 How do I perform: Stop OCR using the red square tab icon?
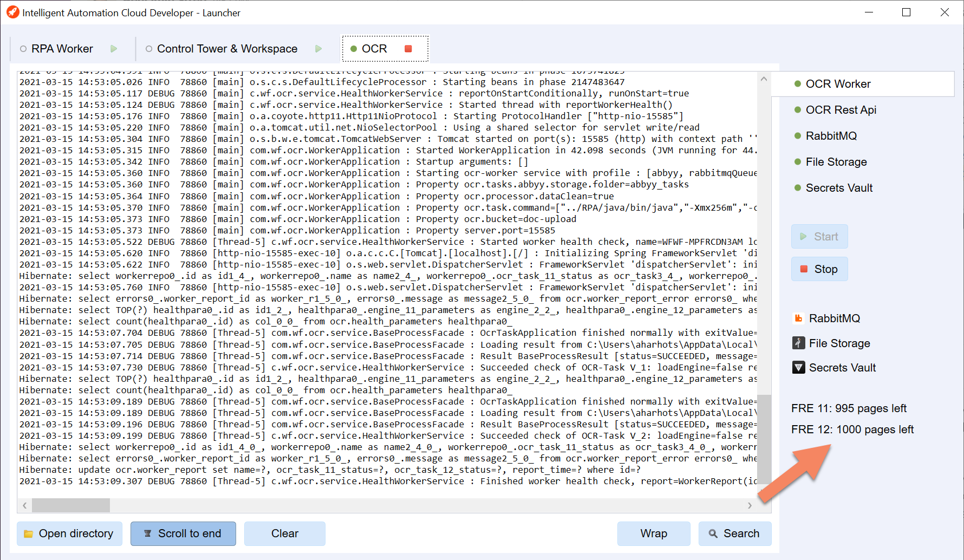pyautogui.click(x=408, y=49)
